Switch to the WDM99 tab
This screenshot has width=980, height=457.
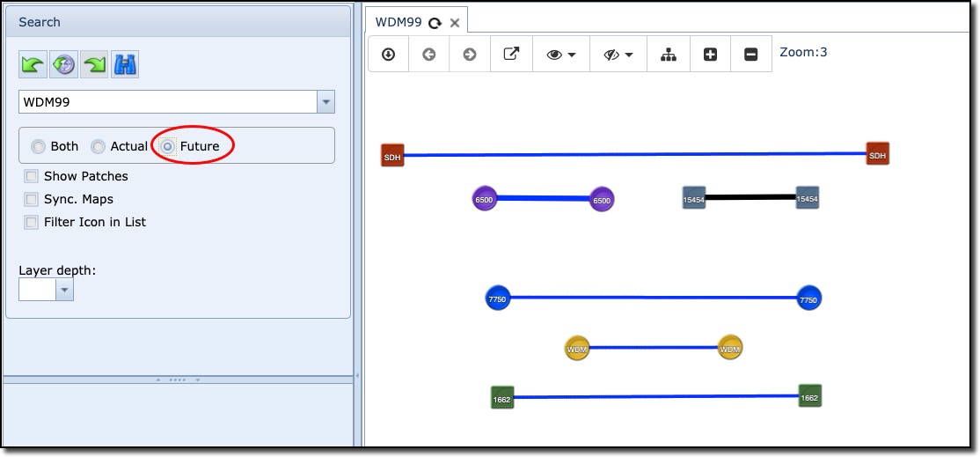pyautogui.click(x=399, y=22)
